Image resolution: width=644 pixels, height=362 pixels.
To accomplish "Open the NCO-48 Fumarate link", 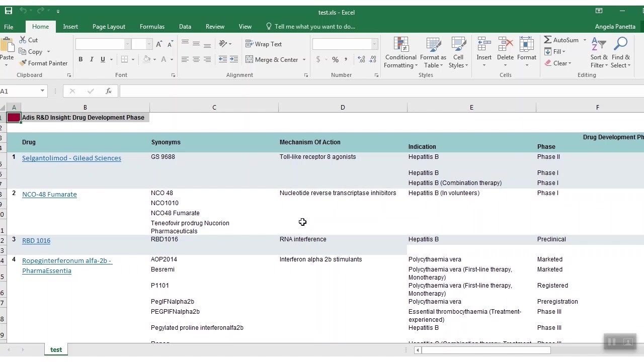I will (x=49, y=194).
